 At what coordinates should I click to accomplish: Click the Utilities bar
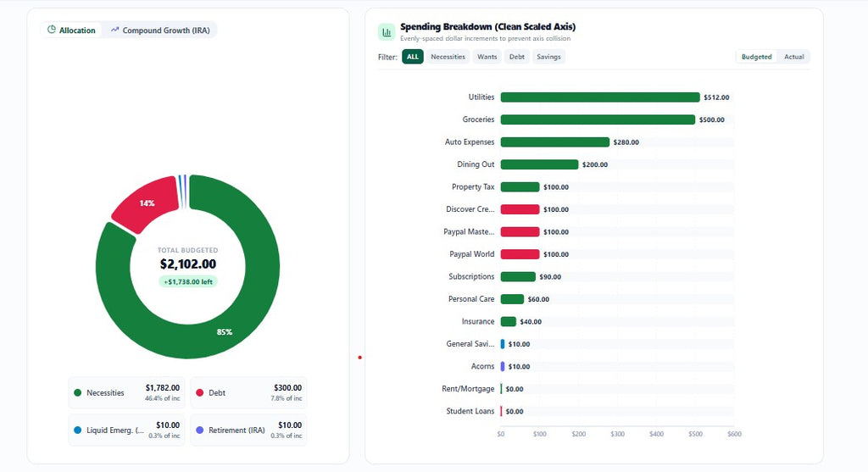[x=600, y=97]
